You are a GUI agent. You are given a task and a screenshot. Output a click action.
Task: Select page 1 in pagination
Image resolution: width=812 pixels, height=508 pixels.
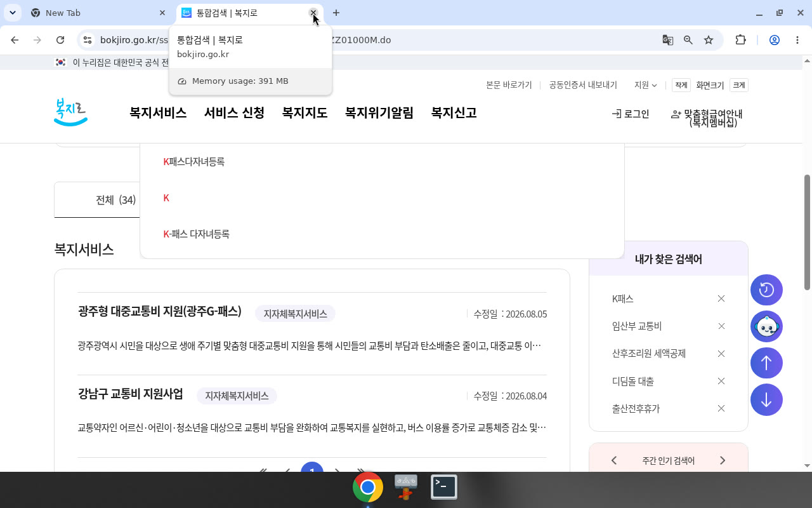pyautogui.click(x=312, y=467)
